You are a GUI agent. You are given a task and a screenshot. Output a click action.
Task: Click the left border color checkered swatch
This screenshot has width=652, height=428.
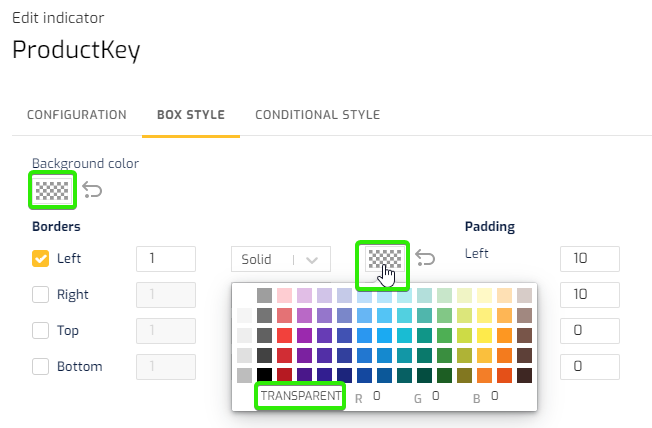[x=385, y=259]
